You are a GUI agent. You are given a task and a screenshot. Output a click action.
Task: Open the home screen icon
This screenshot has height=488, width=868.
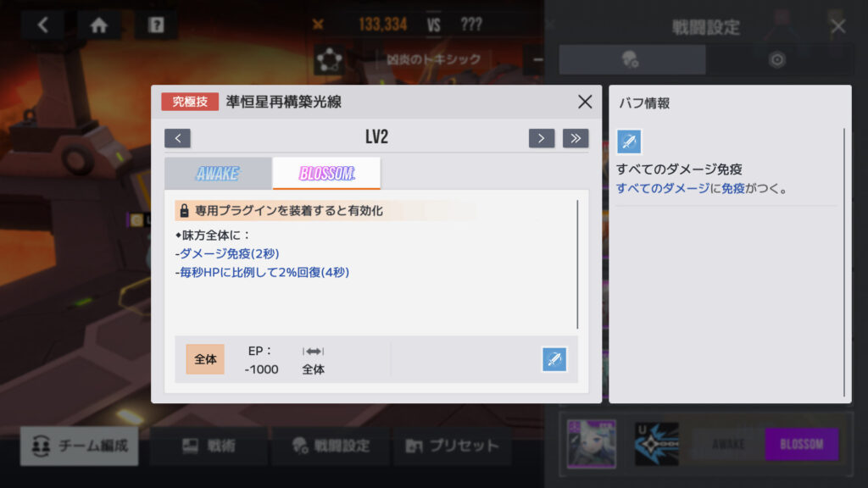click(99, 25)
